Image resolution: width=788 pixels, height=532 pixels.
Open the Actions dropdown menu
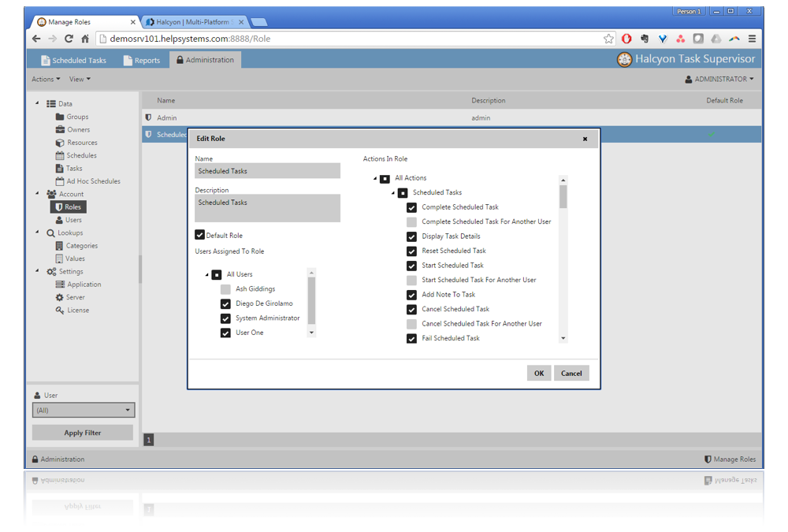(46, 79)
